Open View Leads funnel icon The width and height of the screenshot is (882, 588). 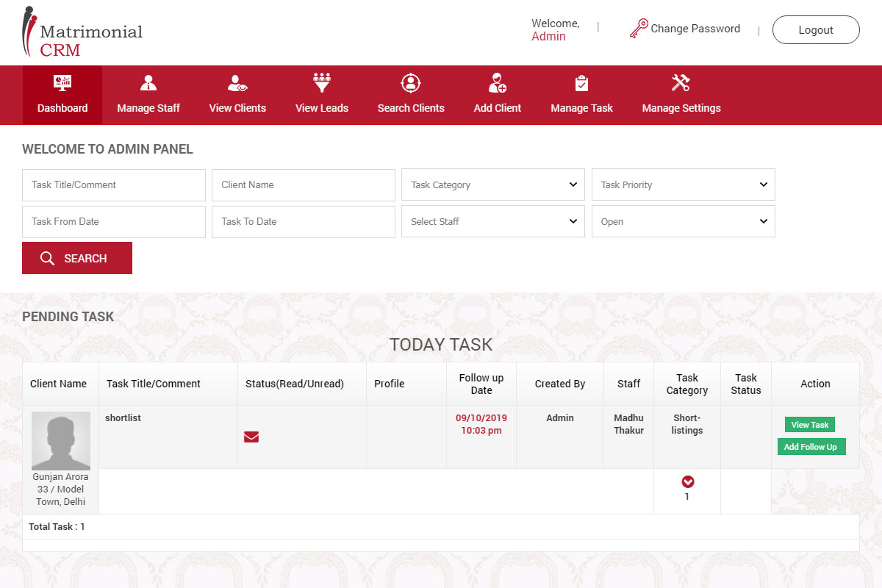tap(322, 82)
